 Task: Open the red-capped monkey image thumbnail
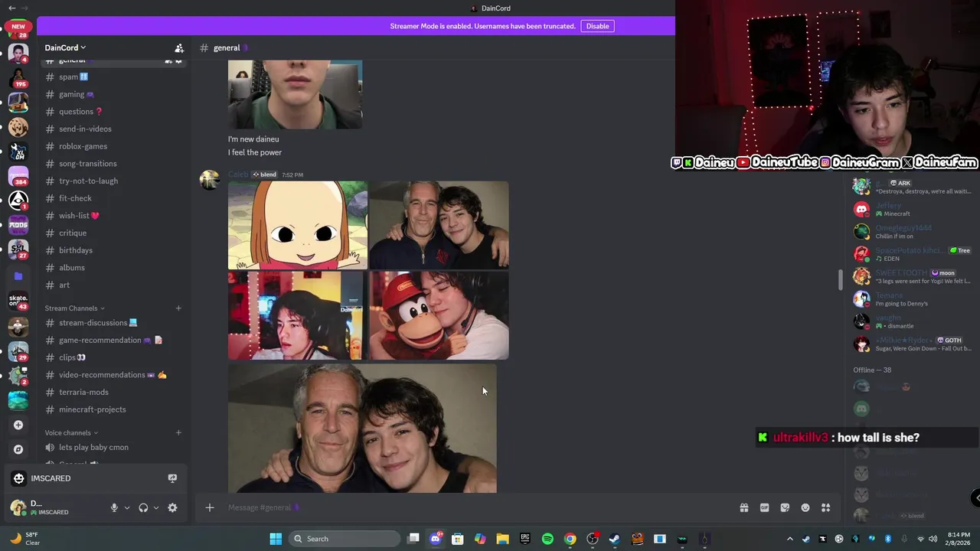tap(439, 315)
